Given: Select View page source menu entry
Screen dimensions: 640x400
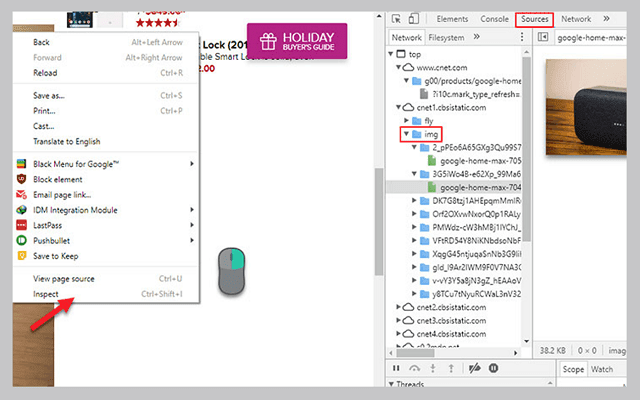Looking at the screenshot, I should pyautogui.click(x=63, y=278).
